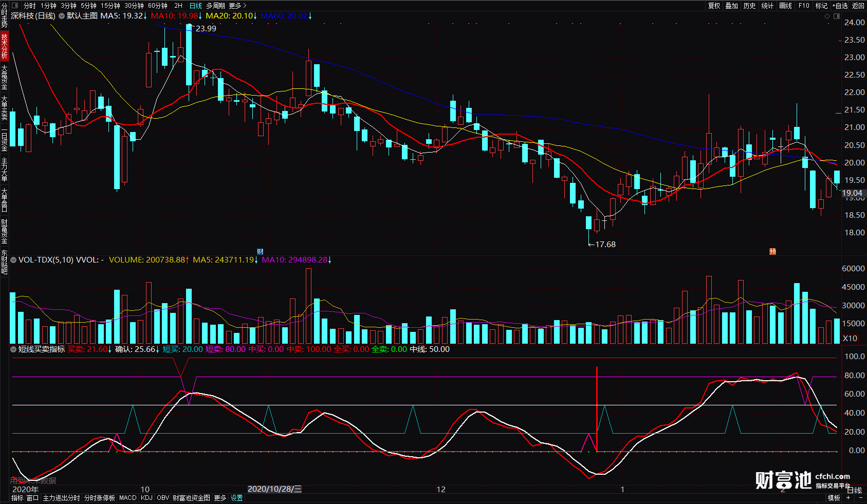Select the 3分钟 period

(x=69, y=6)
